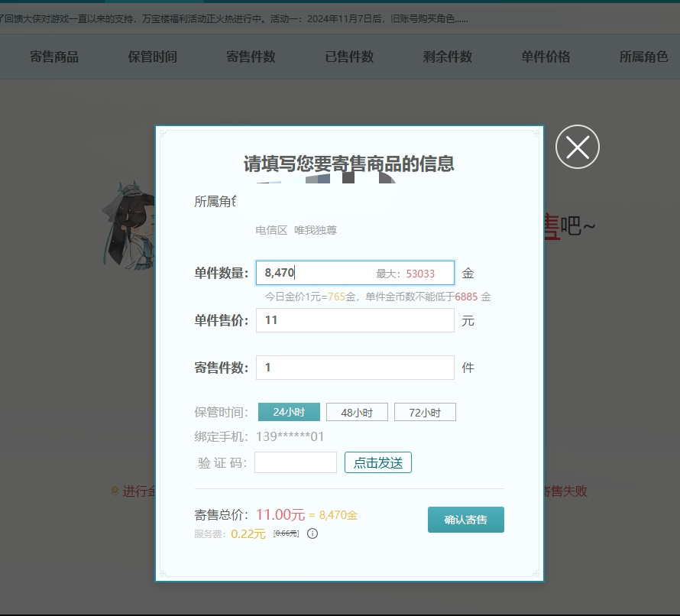Focus the 单件数量 input field

(x=355, y=273)
